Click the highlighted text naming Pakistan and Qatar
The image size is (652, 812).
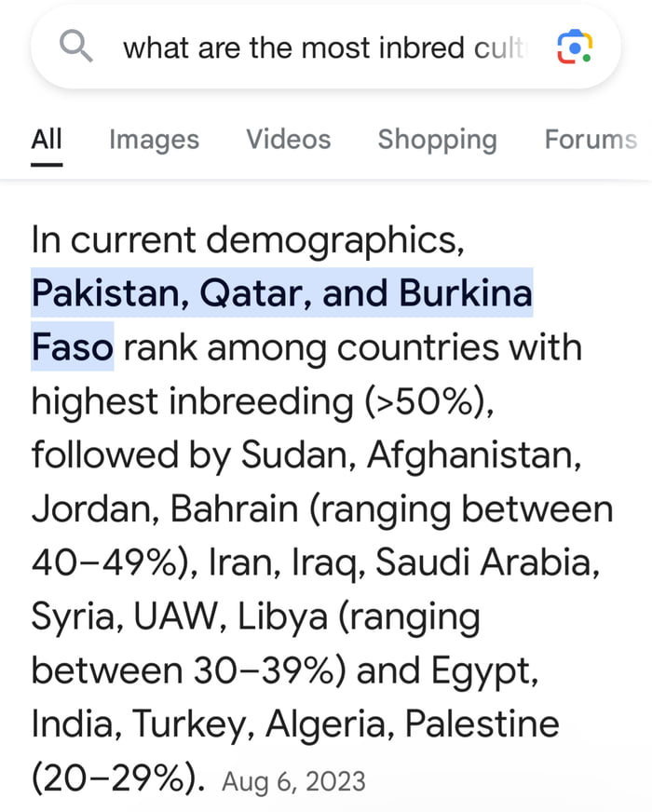(x=283, y=291)
